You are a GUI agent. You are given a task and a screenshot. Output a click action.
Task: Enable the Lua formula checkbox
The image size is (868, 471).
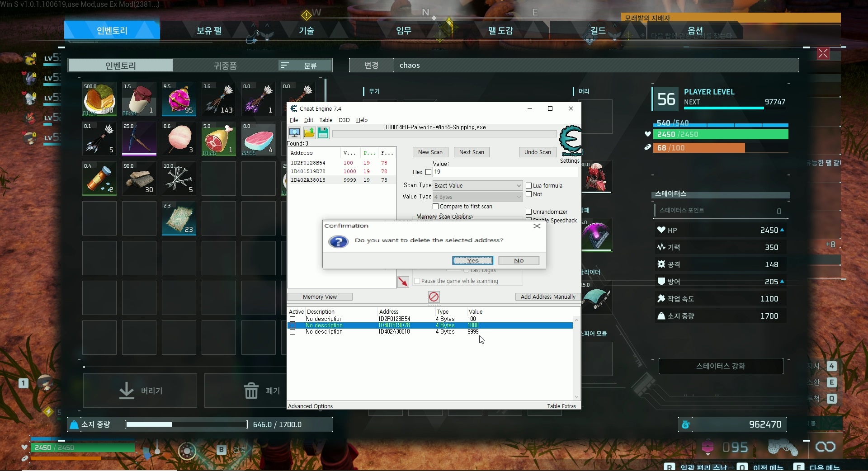coord(528,186)
